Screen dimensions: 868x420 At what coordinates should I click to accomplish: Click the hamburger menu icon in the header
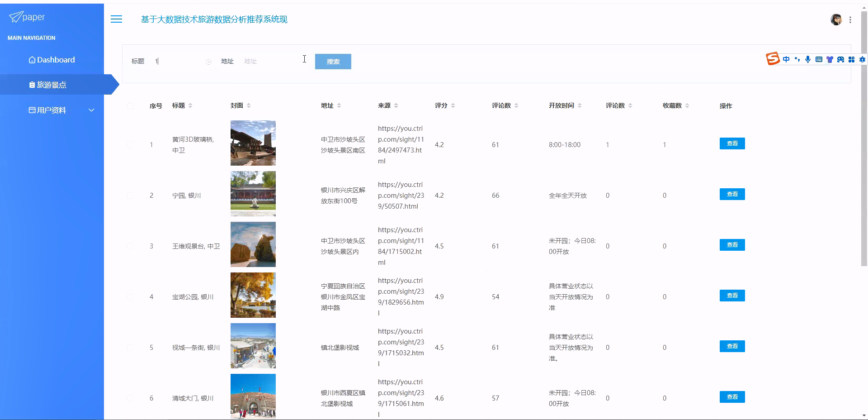pyautogui.click(x=116, y=19)
